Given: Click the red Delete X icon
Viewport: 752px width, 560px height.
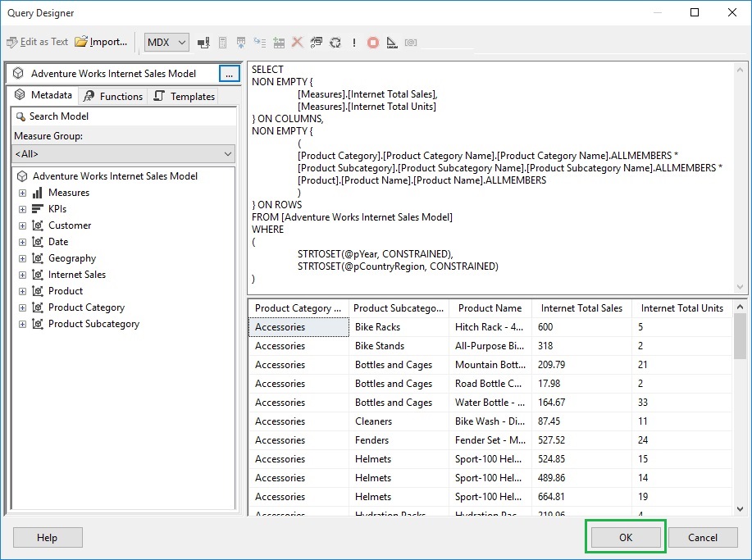Looking at the screenshot, I should click(x=298, y=42).
